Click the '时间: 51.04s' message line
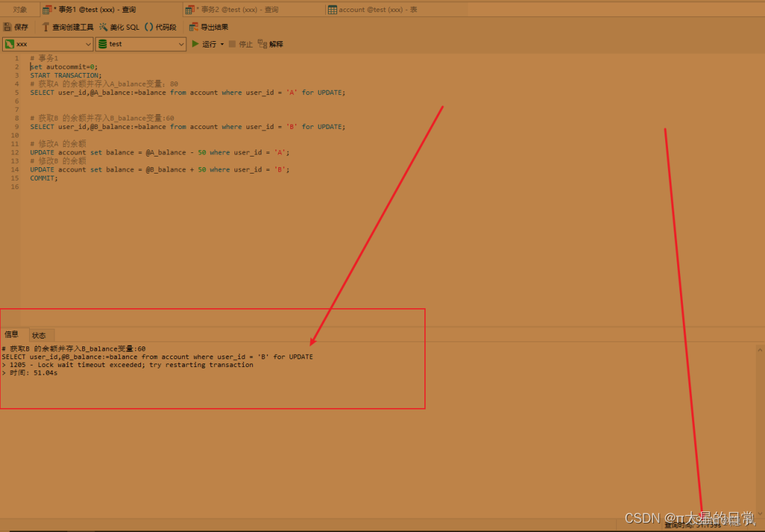 click(x=30, y=373)
